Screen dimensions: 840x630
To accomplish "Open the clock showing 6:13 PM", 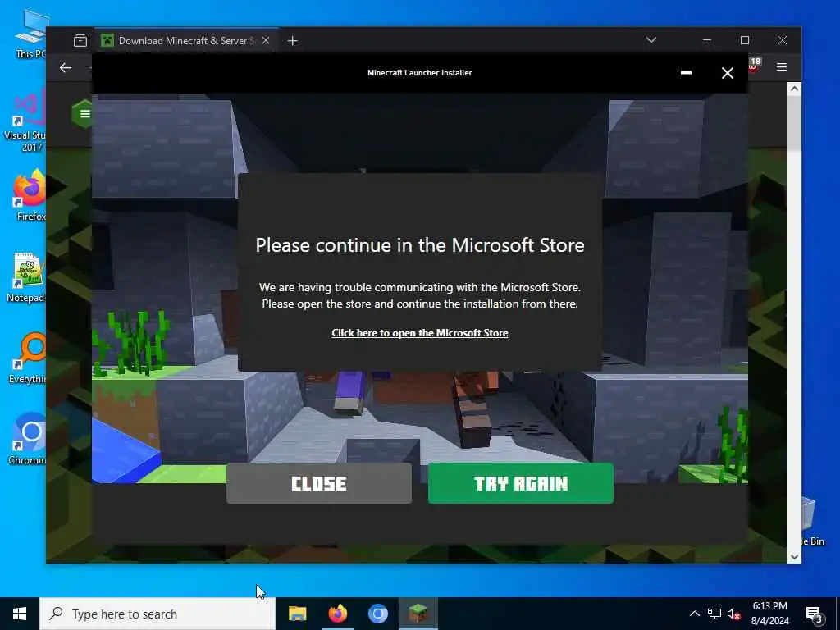I will coord(769,614).
